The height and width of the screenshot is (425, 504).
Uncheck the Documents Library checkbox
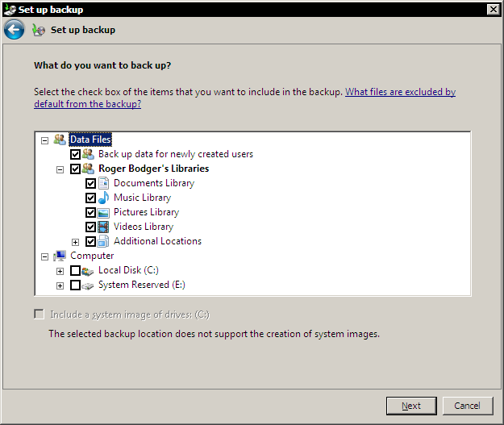click(x=90, y=184)
